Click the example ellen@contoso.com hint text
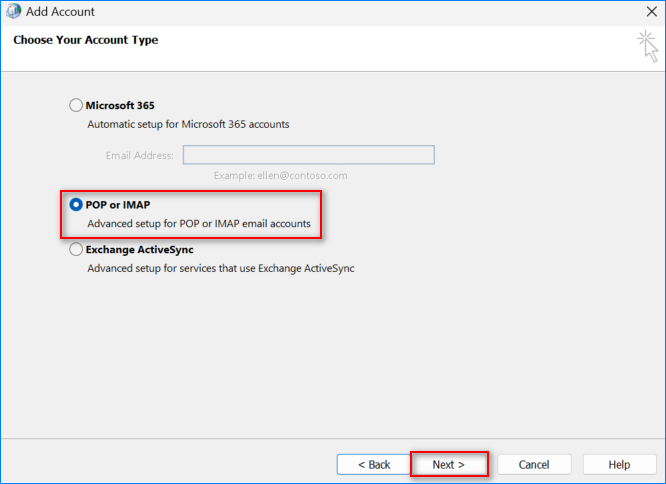Image resolution: width=666 pixels, height=484 pixels. [280, 175]
